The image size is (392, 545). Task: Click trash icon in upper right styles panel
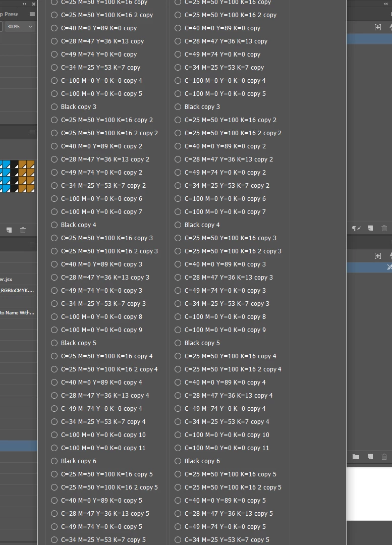tap(384, 229)
